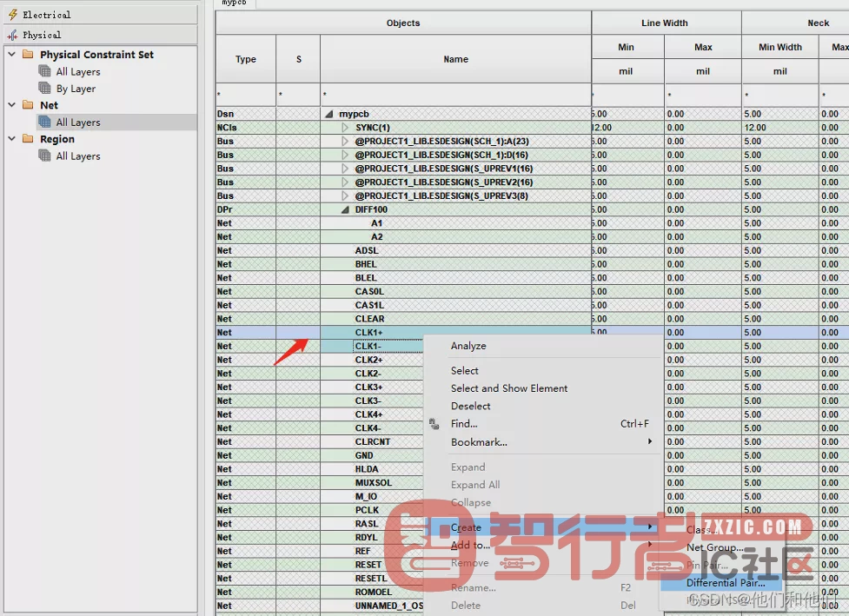Screen dimensions: 849x616
Task: Click the Line Width column group header
Action: click(665, 23)
